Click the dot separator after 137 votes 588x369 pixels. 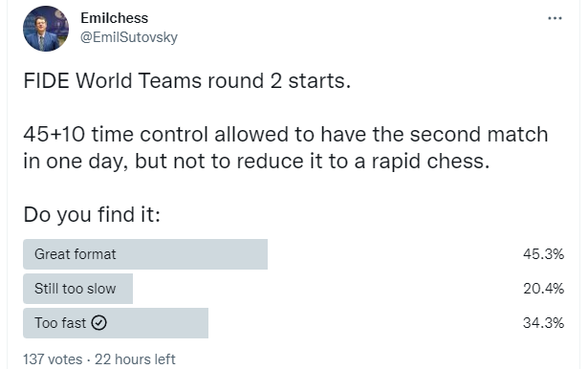[x=89, y=359]
